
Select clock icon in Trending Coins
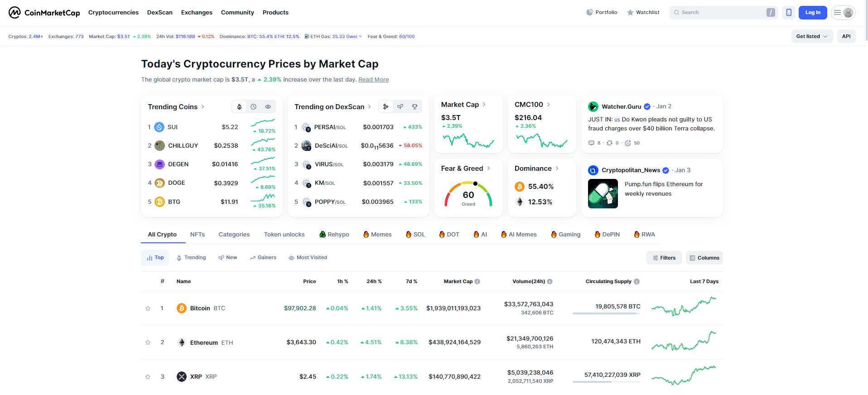pyautogui.click(x=254, y=107)
